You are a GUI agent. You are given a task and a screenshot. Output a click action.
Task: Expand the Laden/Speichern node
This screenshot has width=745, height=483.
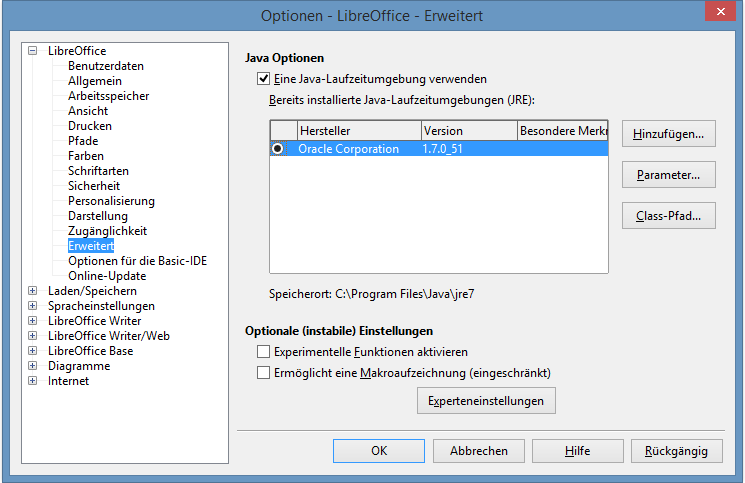(32, 291)
